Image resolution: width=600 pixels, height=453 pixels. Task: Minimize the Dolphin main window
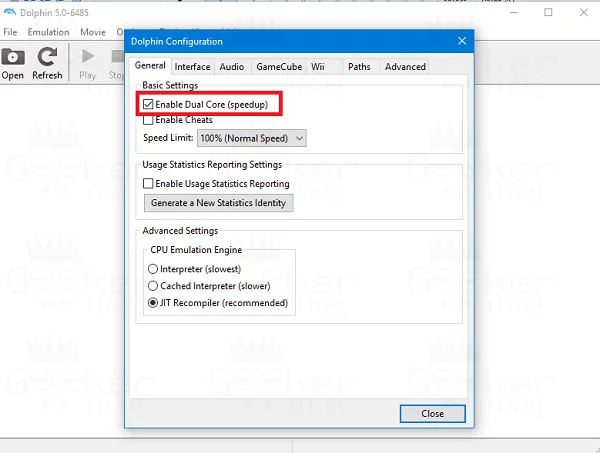(514, 13)
